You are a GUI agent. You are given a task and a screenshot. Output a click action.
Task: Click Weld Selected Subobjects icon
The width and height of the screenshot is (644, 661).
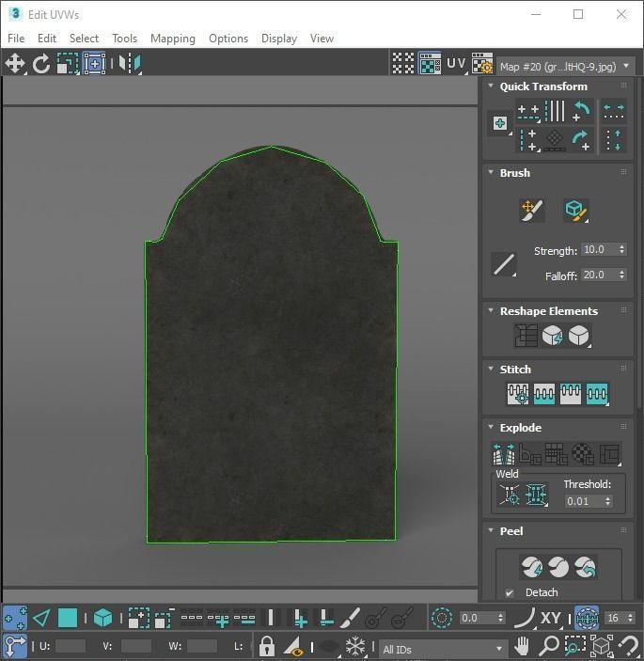(x=536, y=494)
